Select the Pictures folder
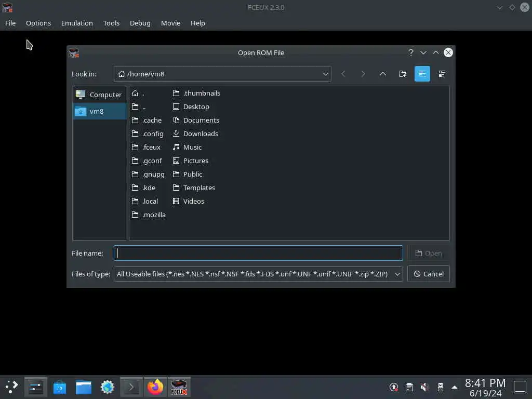532x399 pixels. click(x=190, y=161)
